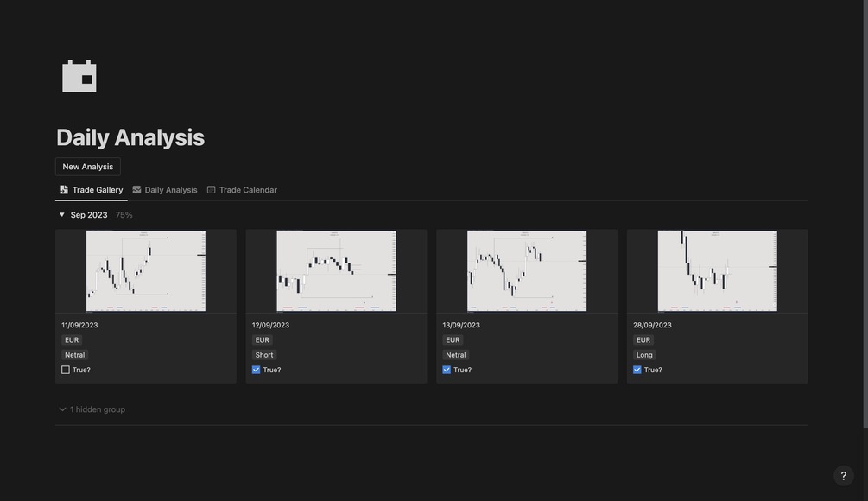The height and width of the screenshot is (501, 868).
Task: Click the Trade Gallery tab icon
Action: click(64, 190)
